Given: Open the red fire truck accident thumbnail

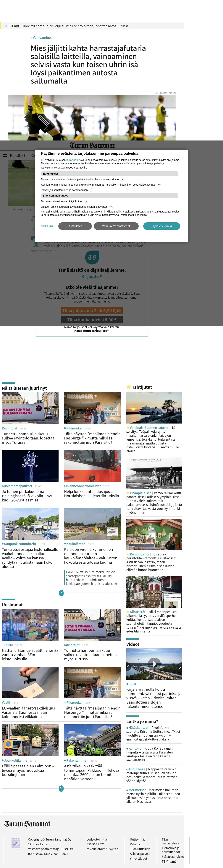Looking at the screenshot, I should tap(92, 466).
